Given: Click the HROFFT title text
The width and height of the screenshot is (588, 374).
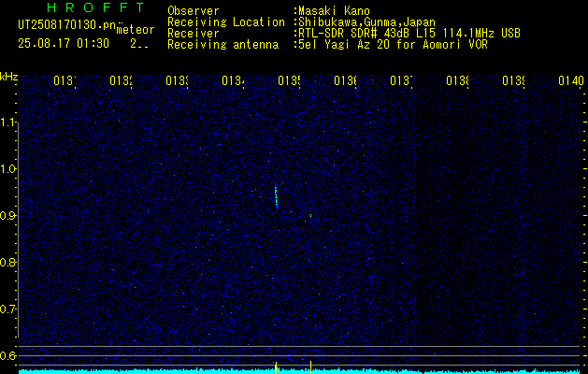Looking at the screenshot, I should point(96,7).
